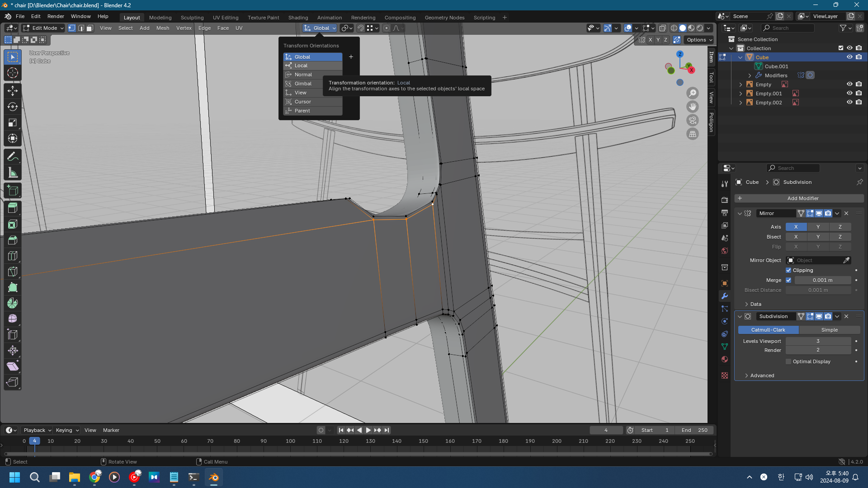Image resolution: width=868 pixels, height=488 pixels.
Task: Expand the Modifiers row in outliner
Action: [750, 75]
